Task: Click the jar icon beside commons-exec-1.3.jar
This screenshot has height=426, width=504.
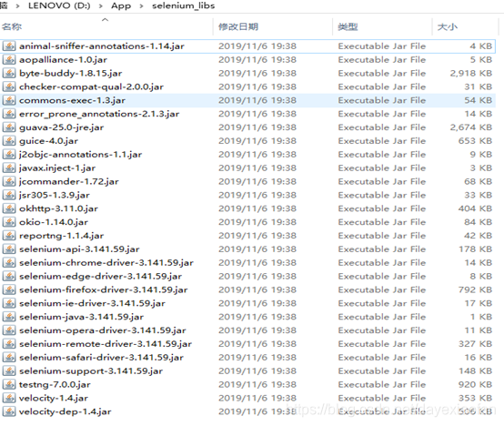Action: (9, 100)
